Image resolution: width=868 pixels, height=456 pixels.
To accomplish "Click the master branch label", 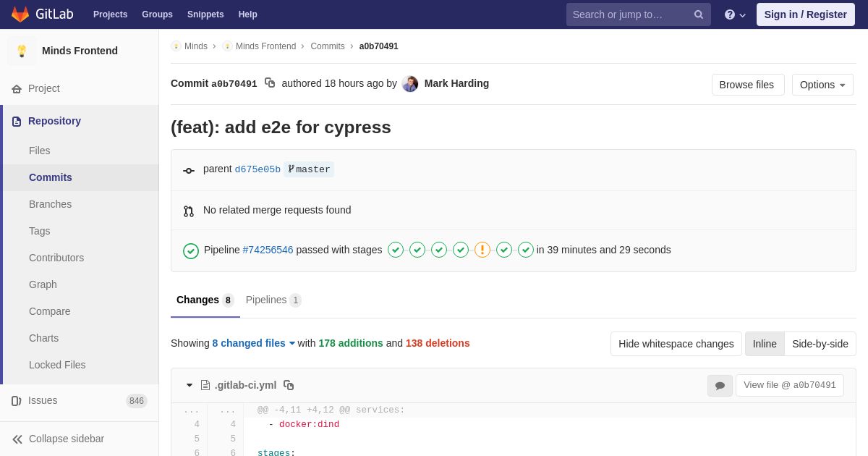I will (309, 169).
